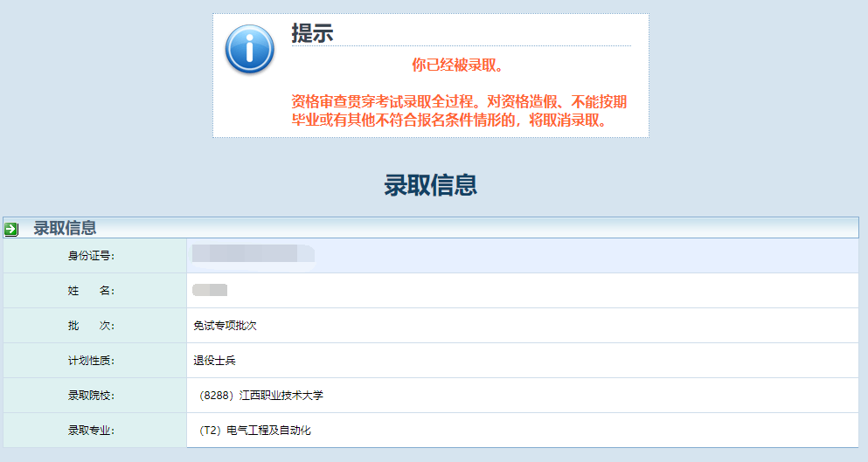Click the orange 资格审查 warning paragraph
The height and width of the screenshot is (462, 868).
coord(460,111)
